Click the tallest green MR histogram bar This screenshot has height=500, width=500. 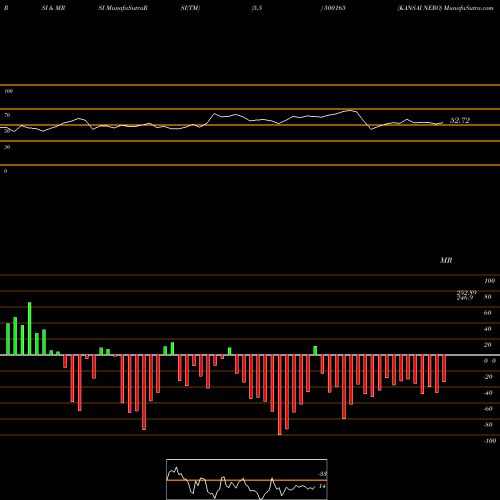pos(30,329)
